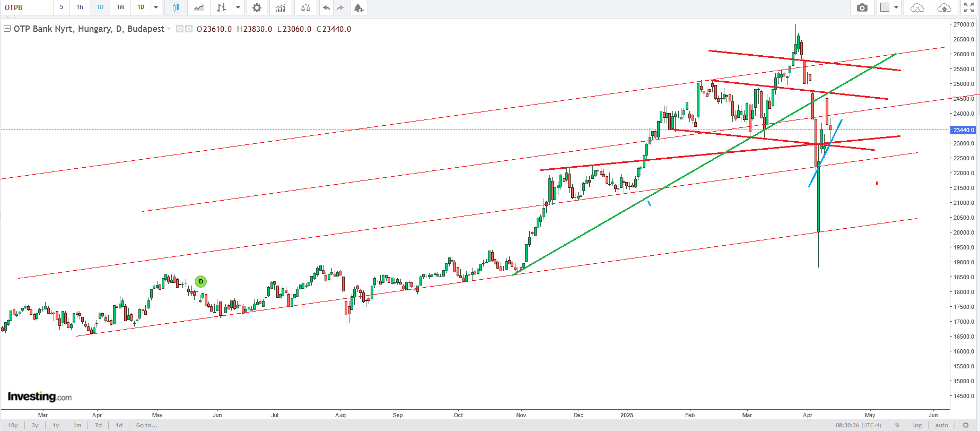Switch to the area chart style icon
Screen dimensions: 980x431
(199, 7)
